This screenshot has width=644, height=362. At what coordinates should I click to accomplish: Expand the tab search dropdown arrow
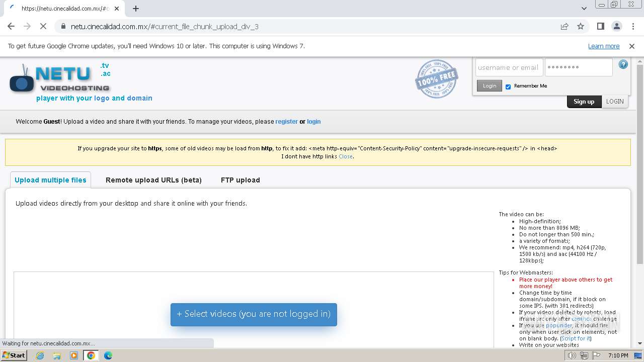[584, 9]
